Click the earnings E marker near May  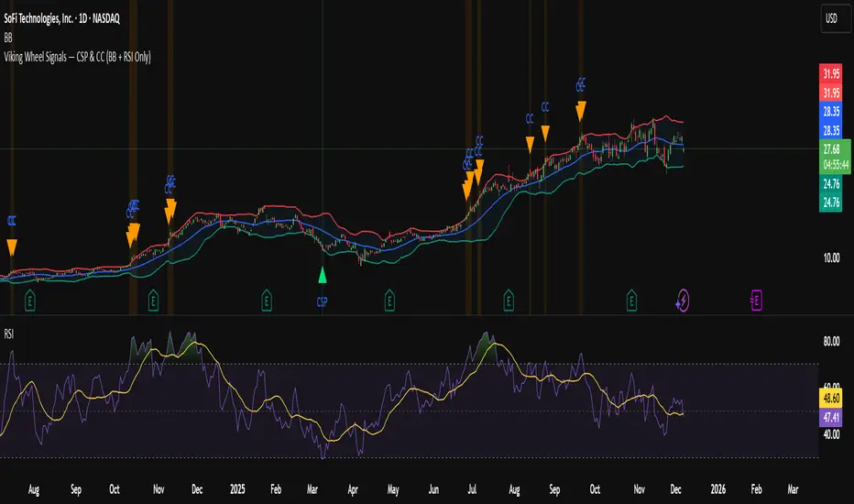[x=389, y=301]
